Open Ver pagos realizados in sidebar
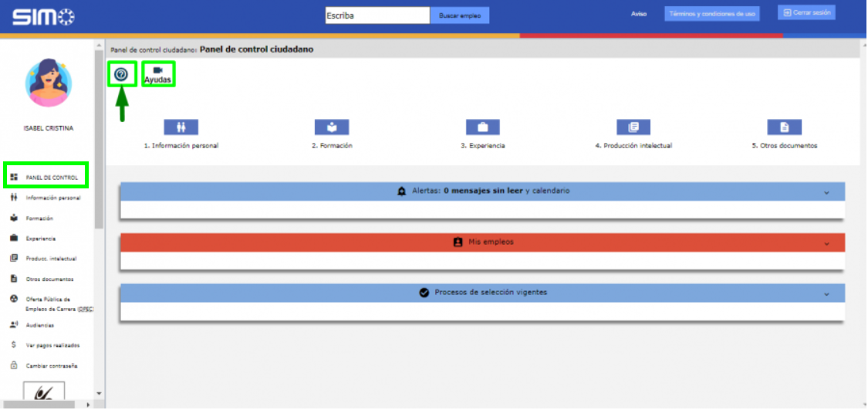868x410 pixels. point(52,345)
